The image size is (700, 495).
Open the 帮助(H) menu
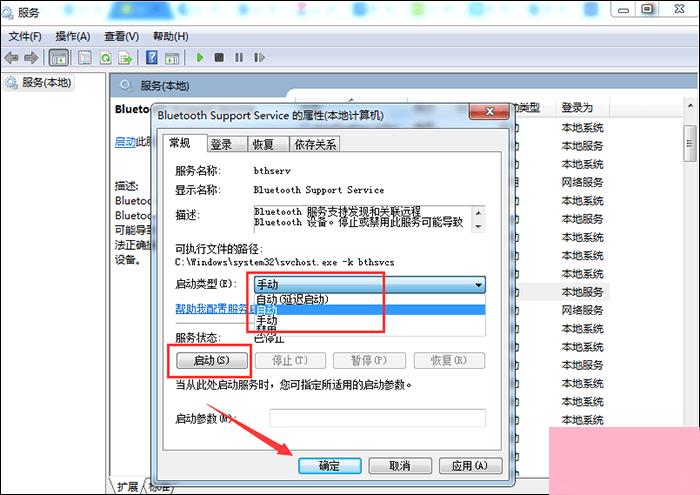point(171,36)
